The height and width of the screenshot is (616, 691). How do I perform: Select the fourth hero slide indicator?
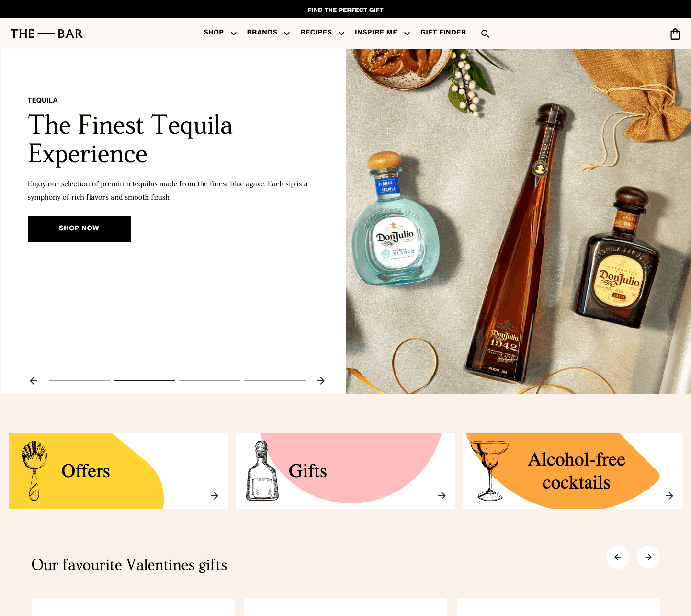coord(275,381)
